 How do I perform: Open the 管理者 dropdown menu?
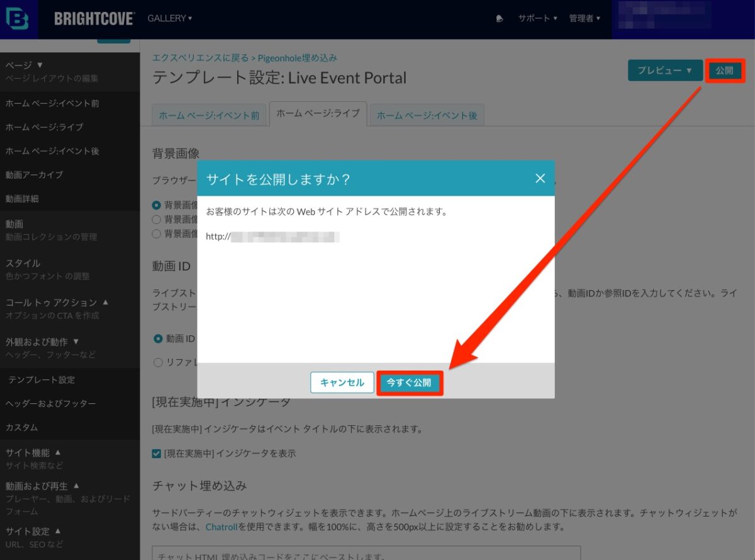(x=584, y=19)
